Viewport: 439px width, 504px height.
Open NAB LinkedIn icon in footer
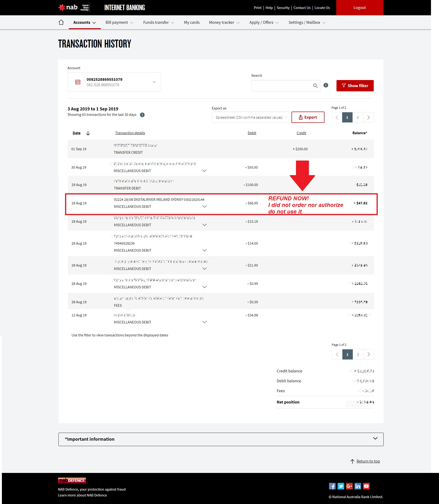click(x=358, y=486)
